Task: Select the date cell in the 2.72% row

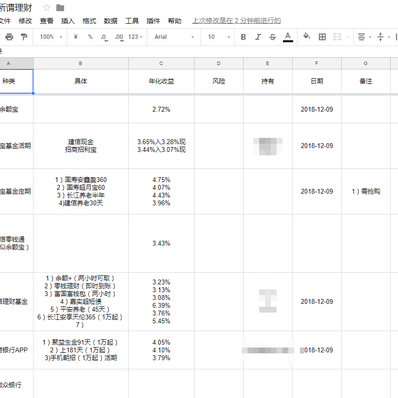Action: click(x=317, y=109)
